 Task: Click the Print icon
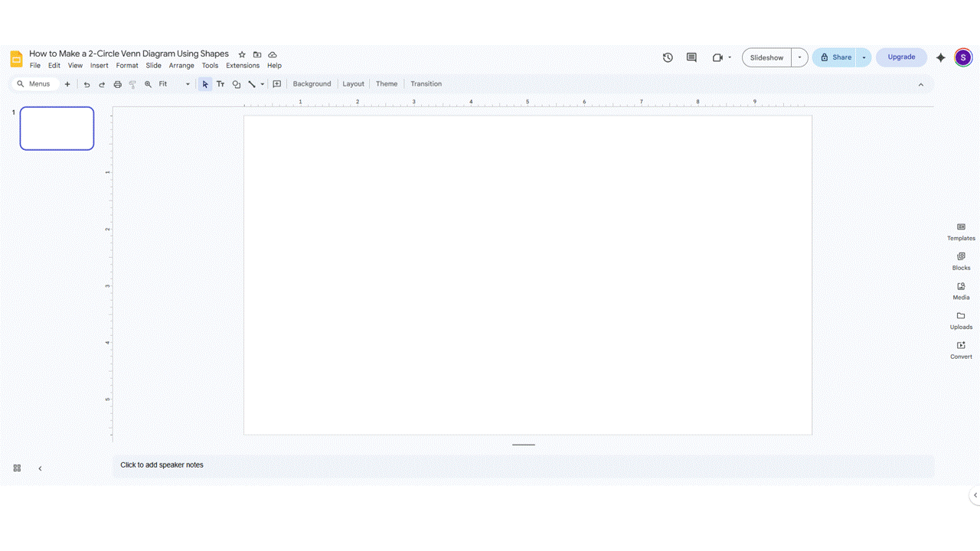click(x=117, y=84)
